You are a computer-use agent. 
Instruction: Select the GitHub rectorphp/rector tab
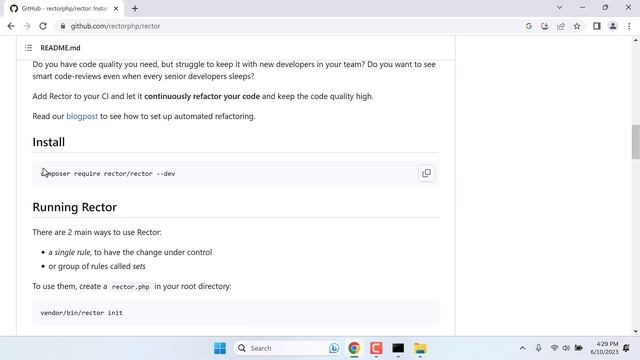[x=64, y=9]
